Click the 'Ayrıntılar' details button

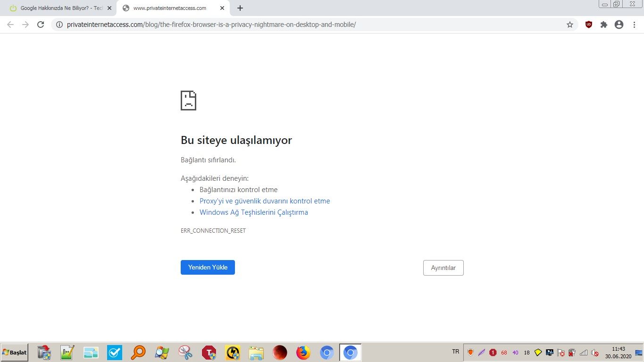pyautogui.click(x=443, y=268)
